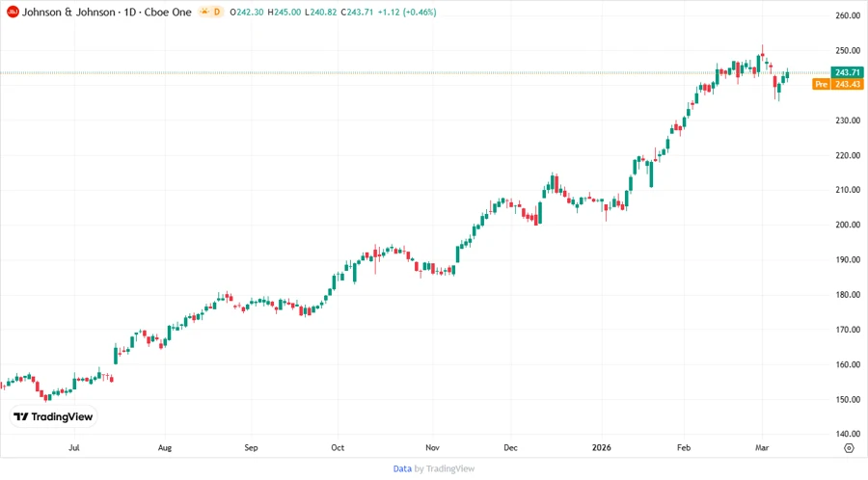This screenshot has height=480, width=868.
Task: Click the Nov label on time axis
Action: 432,447
